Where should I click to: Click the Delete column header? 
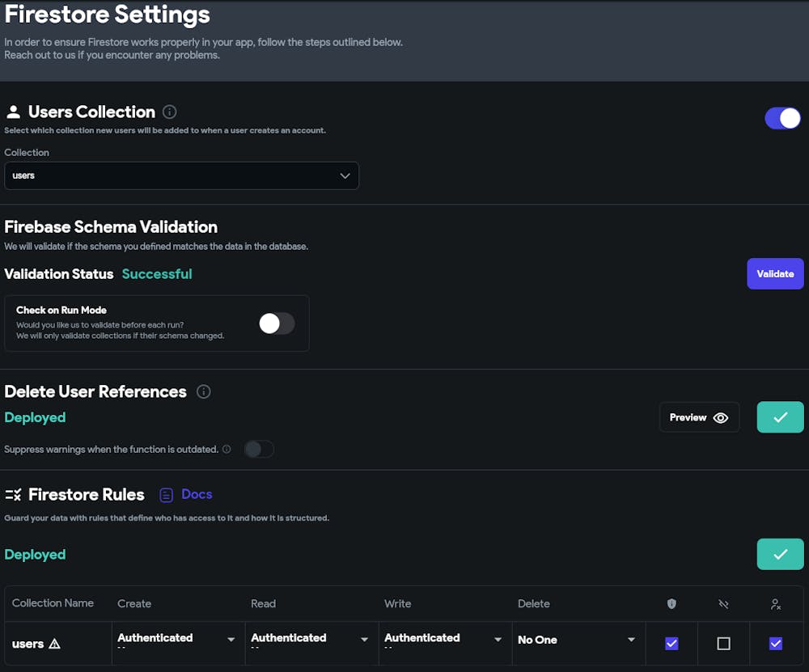click(x=533, y=603)
